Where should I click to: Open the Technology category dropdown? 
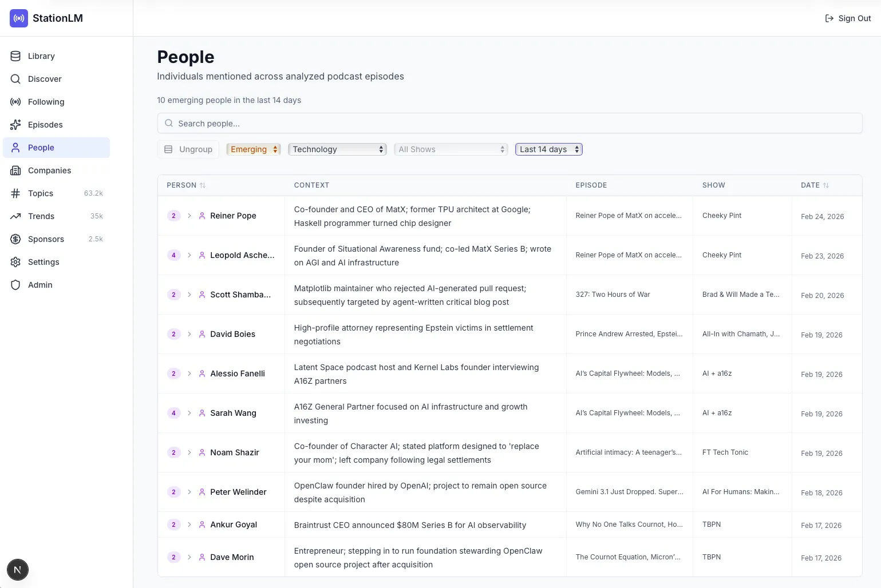click(337, 149)
